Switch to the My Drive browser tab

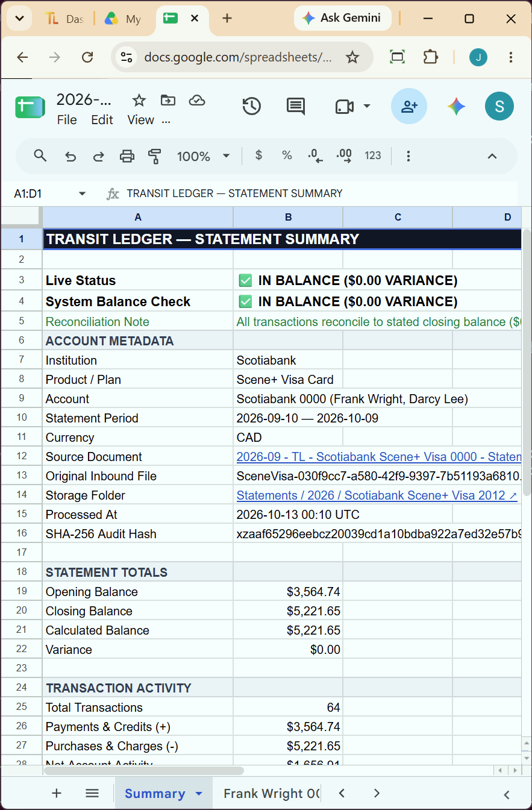click(124, 19)
